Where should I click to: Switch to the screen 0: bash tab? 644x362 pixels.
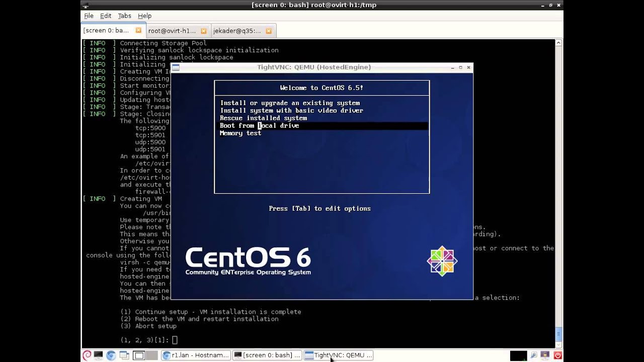tap(113, 31)
